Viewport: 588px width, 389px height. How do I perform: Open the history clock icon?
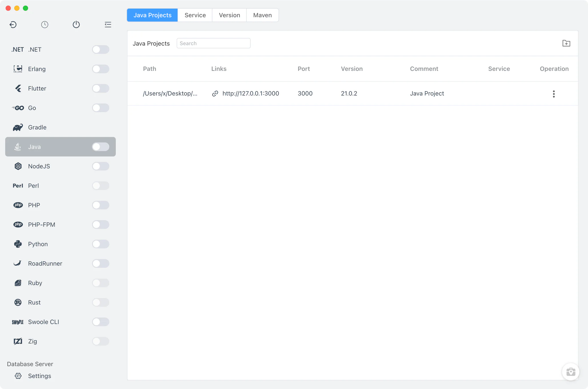pos(45,24)
